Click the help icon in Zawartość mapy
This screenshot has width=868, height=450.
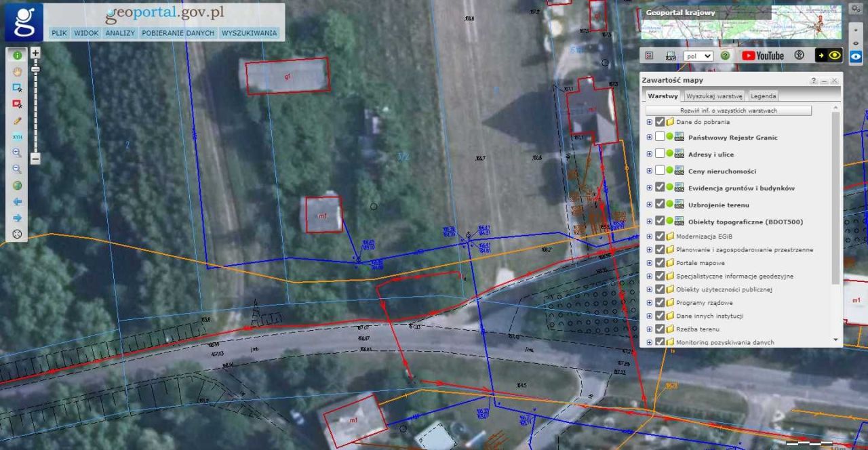(814, 81)
